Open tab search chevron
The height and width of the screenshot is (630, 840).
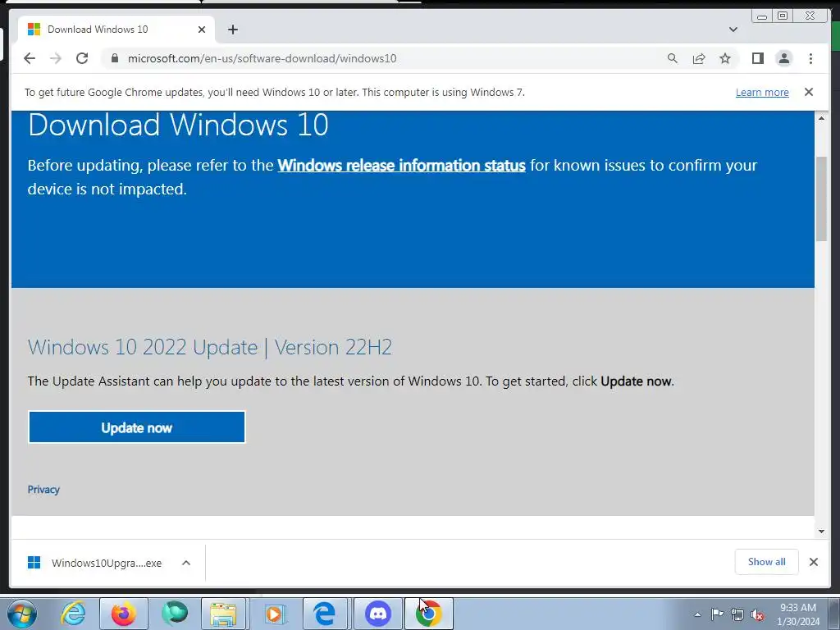coord(733,30)
